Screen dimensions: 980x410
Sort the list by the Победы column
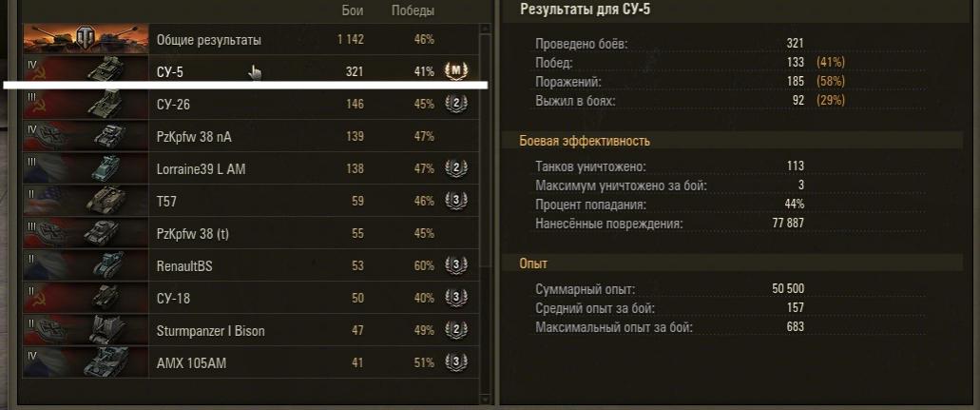coord(413,11)
